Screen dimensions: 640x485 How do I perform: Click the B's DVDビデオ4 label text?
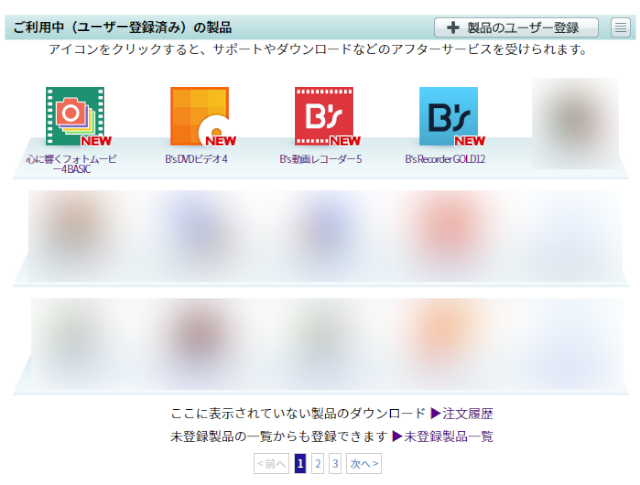pos(196,159)
